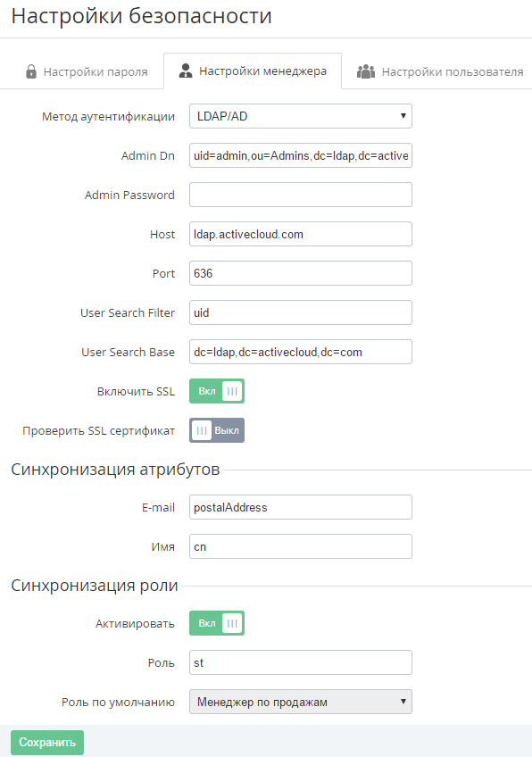Viewport: 532px width, 757px height.
Task: Click the User Search Filter field
Action: [x=301, y=312]
